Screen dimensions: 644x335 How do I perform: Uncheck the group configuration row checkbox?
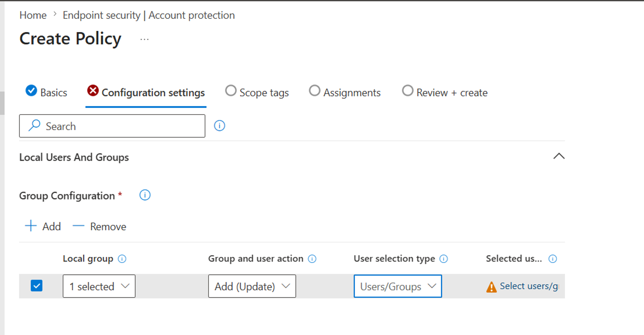(37, 286)
